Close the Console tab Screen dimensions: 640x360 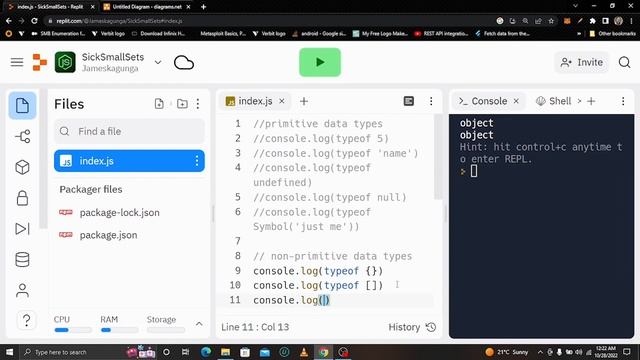tap(516, 101)
